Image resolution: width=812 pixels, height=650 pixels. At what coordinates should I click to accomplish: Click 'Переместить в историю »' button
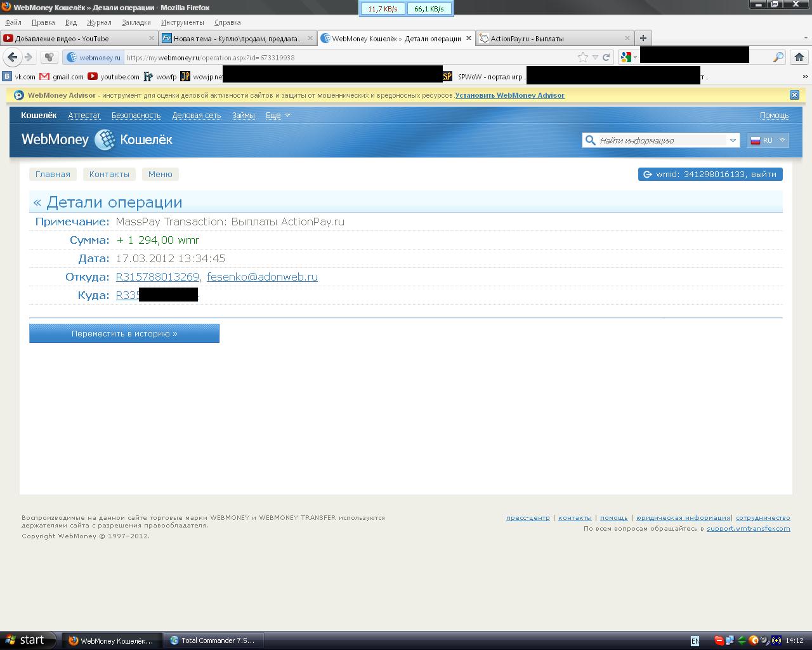tap(124, 333)
